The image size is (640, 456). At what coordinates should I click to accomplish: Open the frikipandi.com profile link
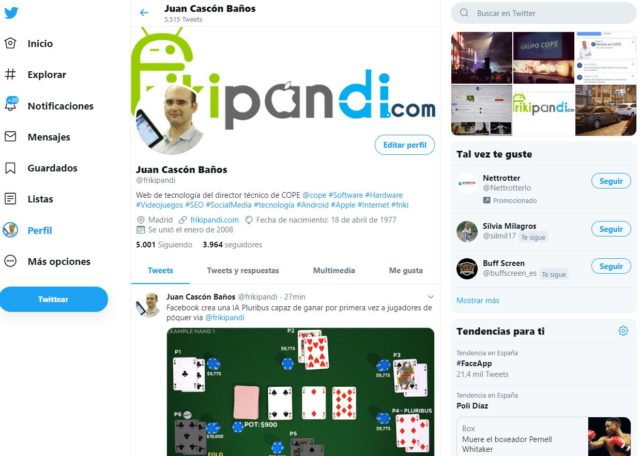[214, 220]
